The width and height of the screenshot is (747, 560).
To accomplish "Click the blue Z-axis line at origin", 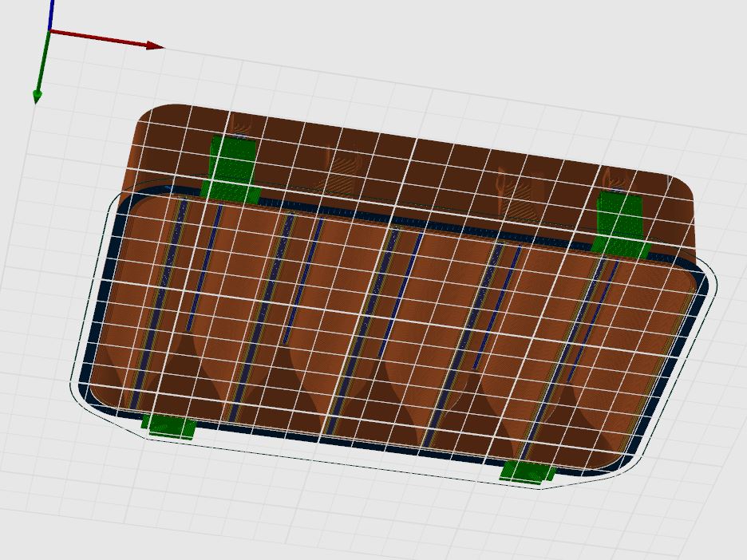I will [x=51, y=14].
